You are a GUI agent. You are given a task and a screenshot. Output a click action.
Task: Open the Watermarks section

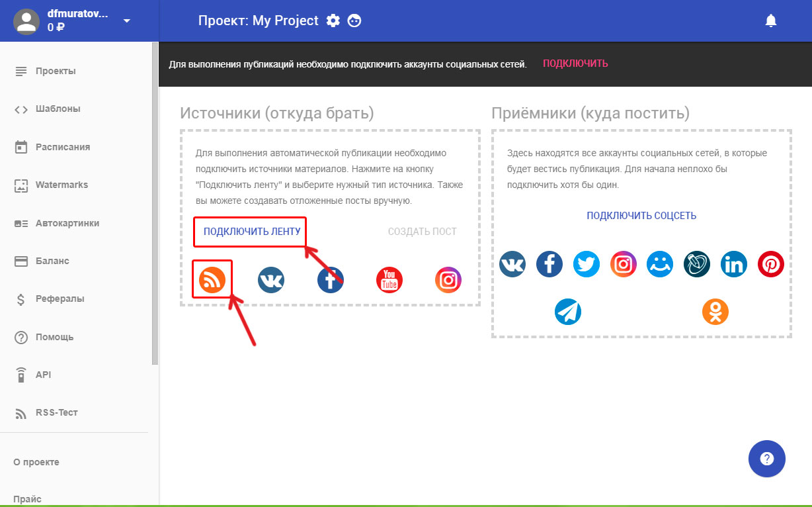click(x=61, y=185)
